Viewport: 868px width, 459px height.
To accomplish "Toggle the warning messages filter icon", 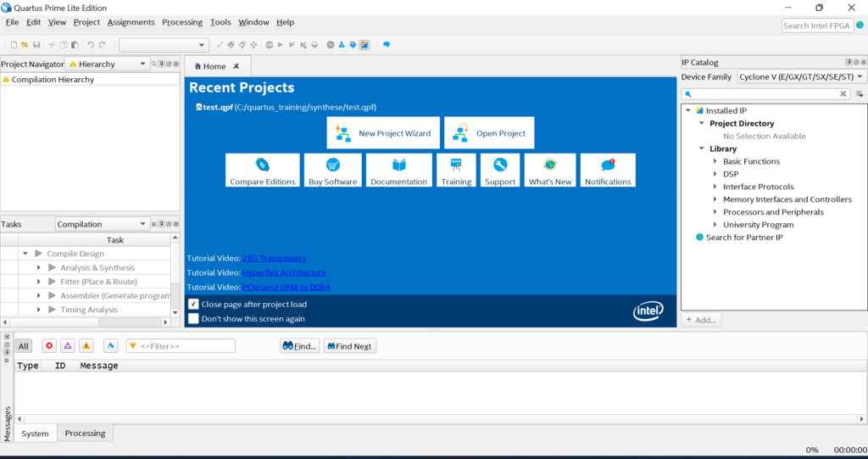I will [86, 346].
